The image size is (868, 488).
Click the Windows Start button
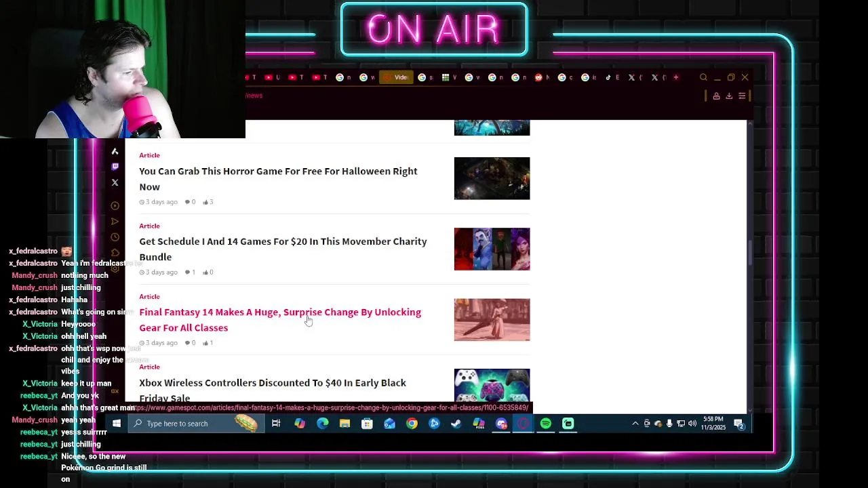point(116,424)
